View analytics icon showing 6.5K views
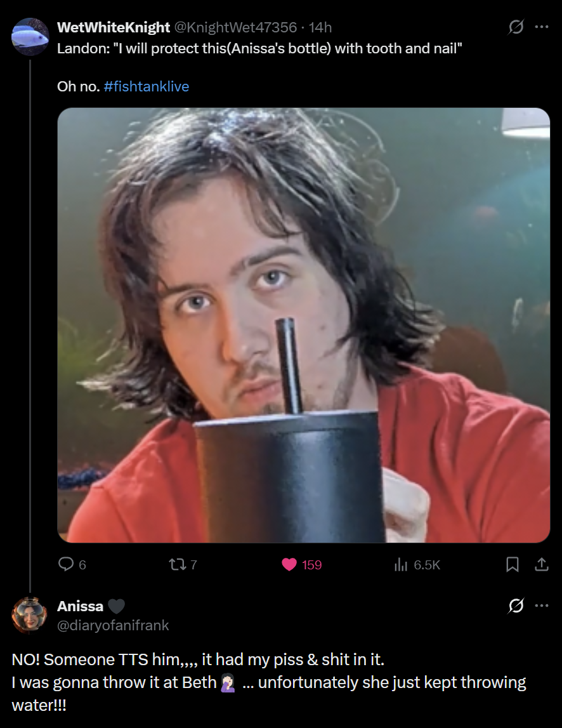Screen dimensions: 562x728 (400, 565)
